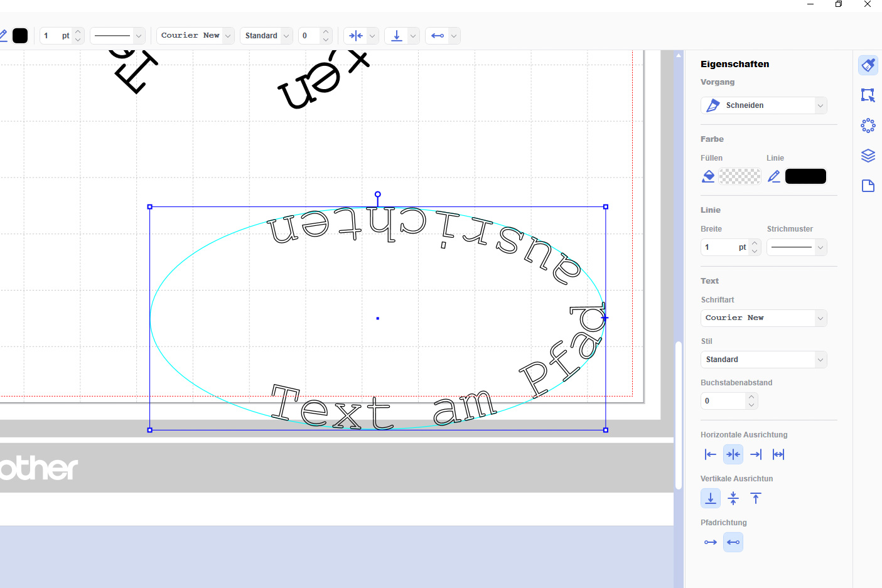The width and height of the screenshot is (882, 588).
Task: Open the Transform panel icon in sidebar
Action: (868, 95)
